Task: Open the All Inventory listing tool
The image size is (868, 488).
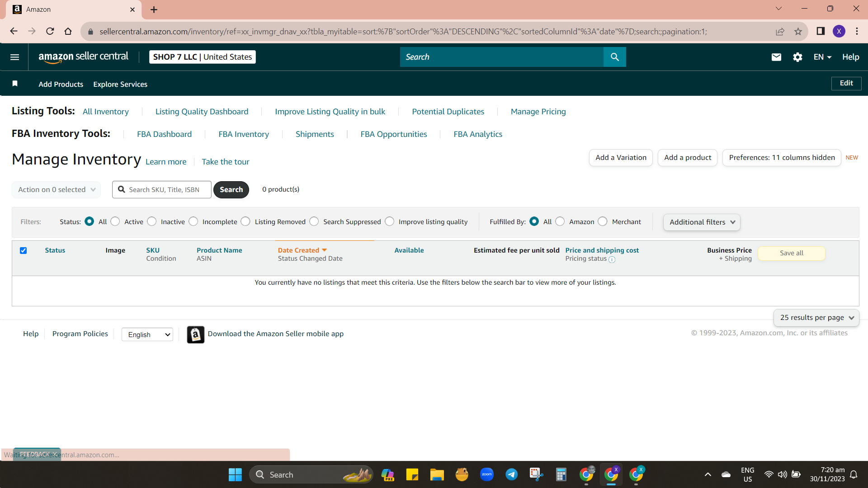Action: click(x=106, y=112)
